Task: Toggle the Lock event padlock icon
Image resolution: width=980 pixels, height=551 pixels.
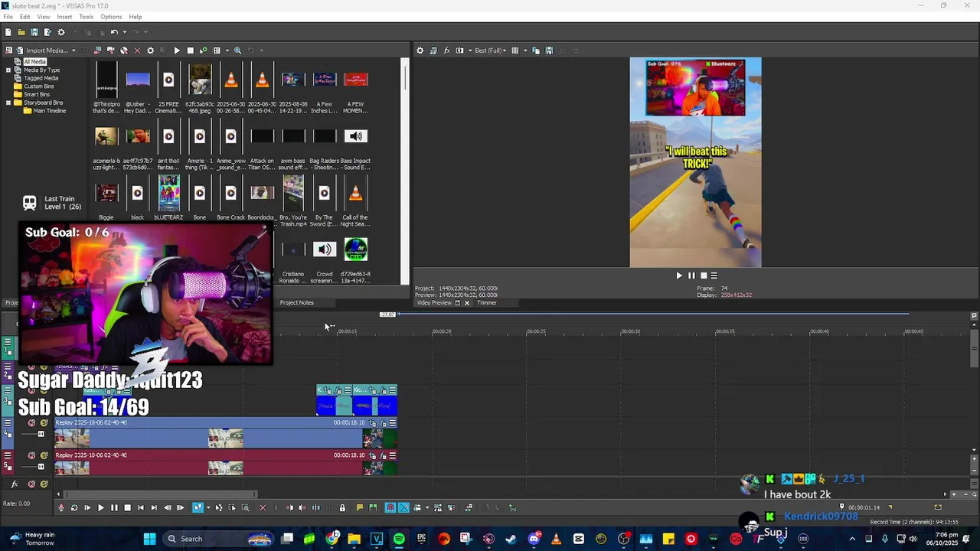Action: click(x=342, y=507)
